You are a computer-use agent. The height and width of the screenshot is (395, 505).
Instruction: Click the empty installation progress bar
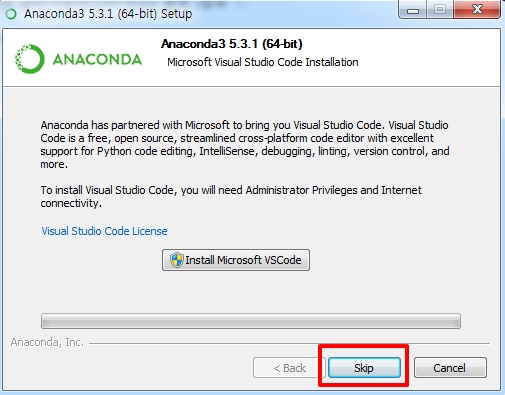coord(251,321)
